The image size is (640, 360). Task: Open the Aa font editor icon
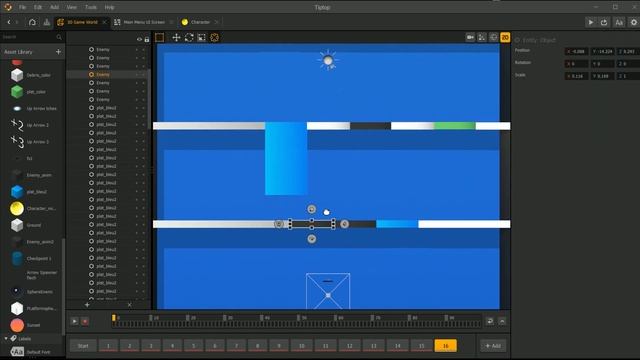(619, 22)
